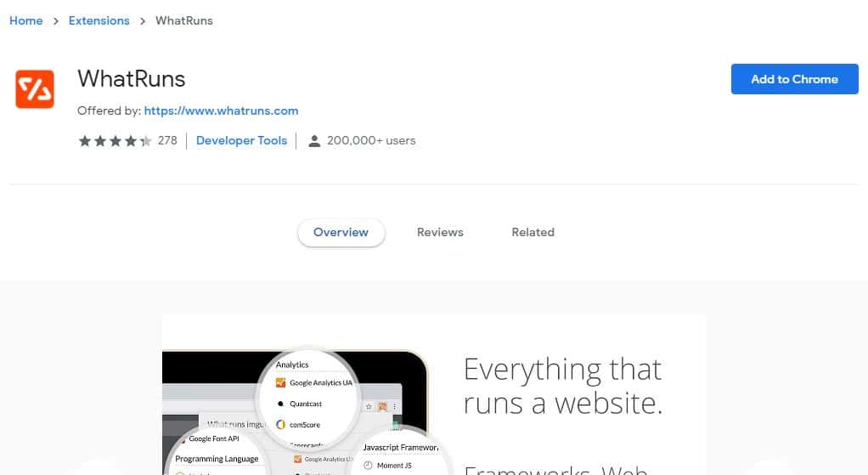Go to the Home breadcrumb link

point(26,20)
